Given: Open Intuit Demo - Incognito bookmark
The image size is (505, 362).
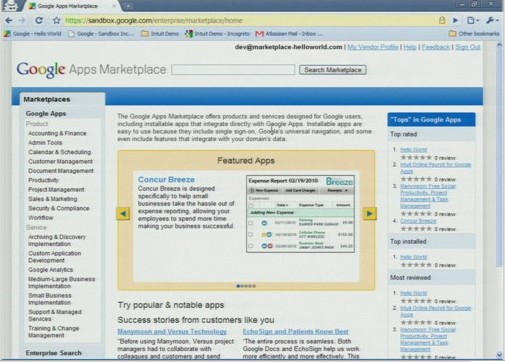Looking at the screenshot, I should (217, 34).
